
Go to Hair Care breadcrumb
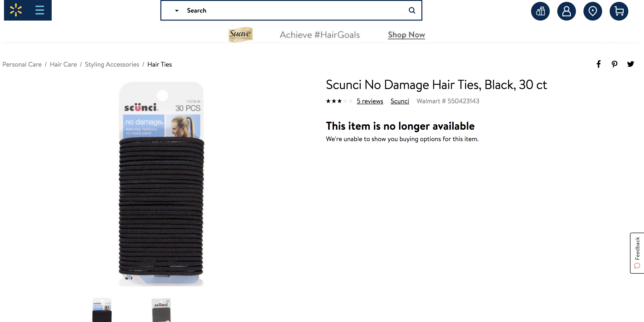click(x=63, y=64)
